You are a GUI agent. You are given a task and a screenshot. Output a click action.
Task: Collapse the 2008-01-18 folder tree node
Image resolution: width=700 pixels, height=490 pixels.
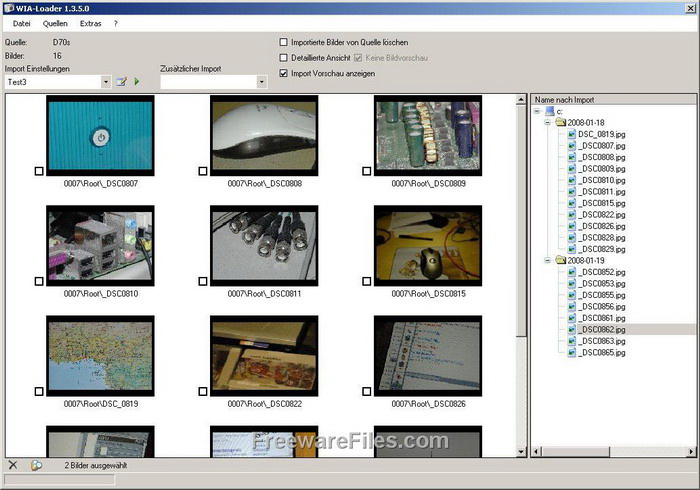click(548, 122)
